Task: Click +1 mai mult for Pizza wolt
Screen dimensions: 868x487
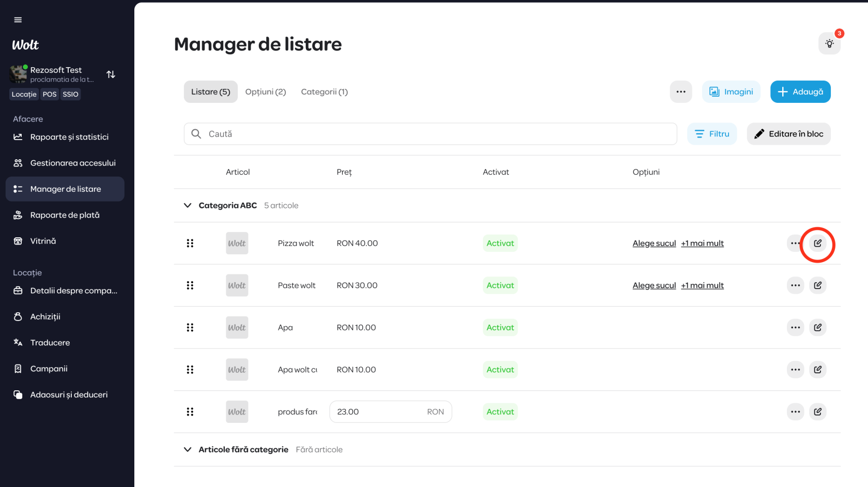Action: (702, 243)
